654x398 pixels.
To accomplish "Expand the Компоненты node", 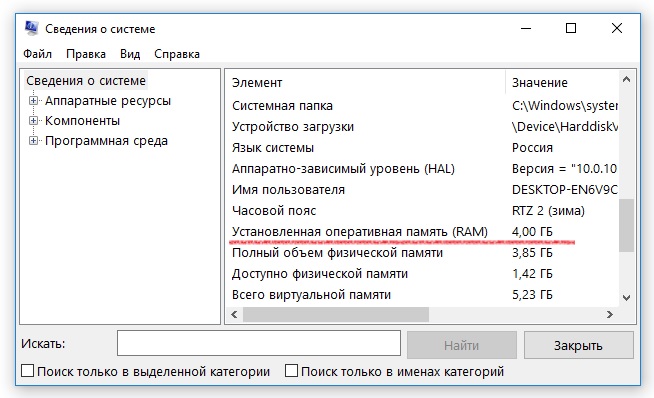I will tap(33, 121).
